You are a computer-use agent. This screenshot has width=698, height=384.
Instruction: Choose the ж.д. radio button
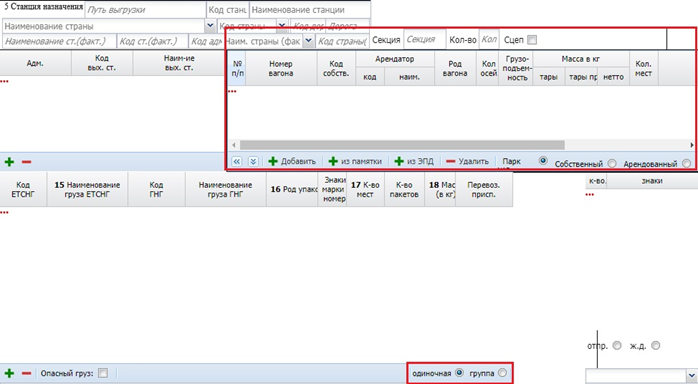click(x=655, y=345)
